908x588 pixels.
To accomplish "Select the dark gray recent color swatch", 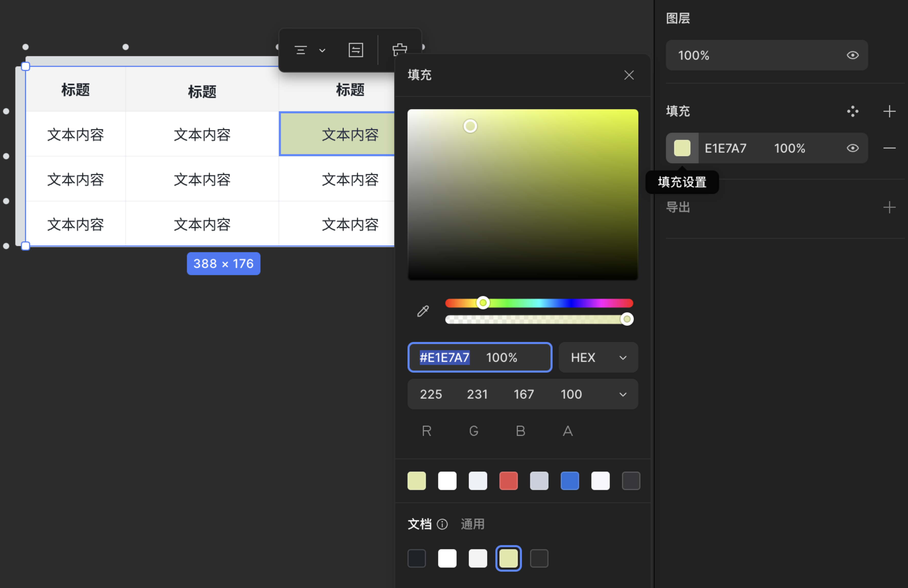I will point(631,481).
